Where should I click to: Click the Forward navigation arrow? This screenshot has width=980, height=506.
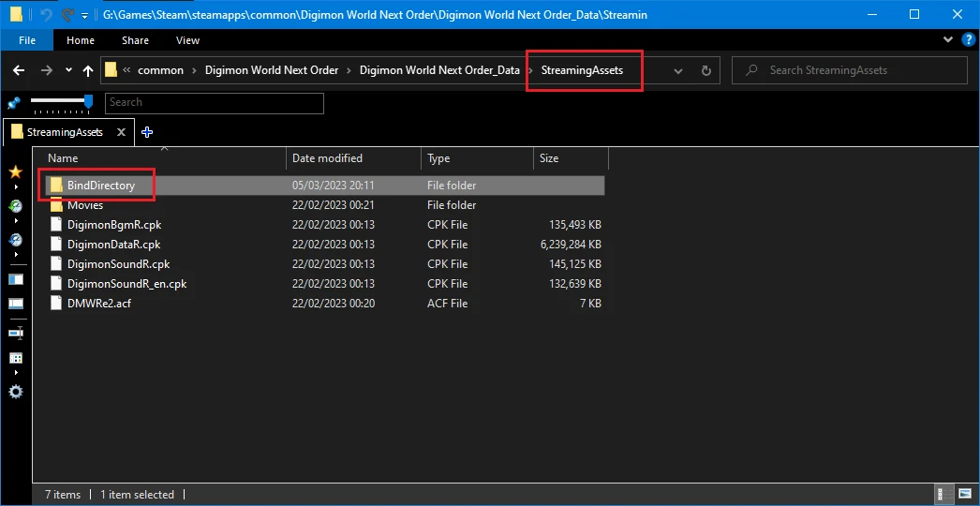pyautogui.click(x=47, y=70)
